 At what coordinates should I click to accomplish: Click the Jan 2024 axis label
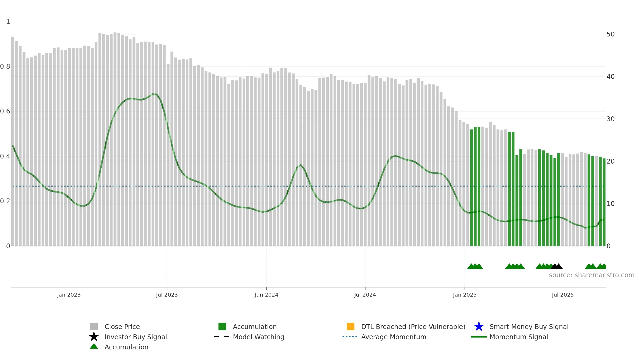click(x=266, y=295)
